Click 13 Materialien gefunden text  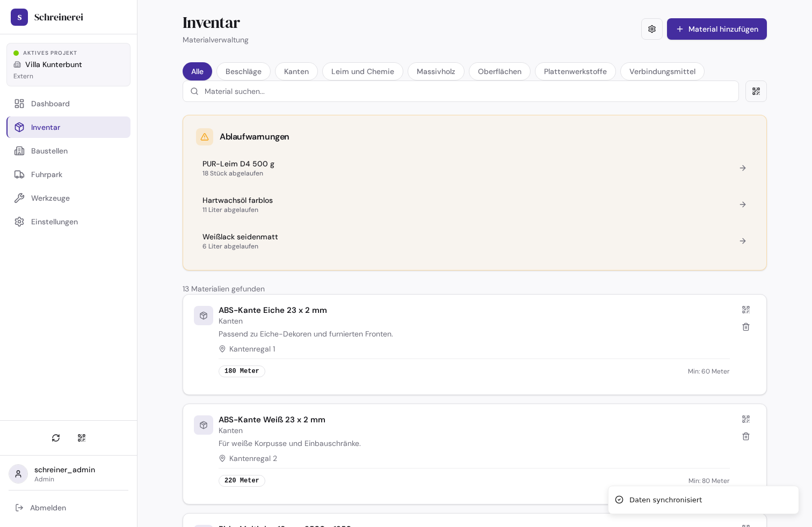(x=223, y=289)
